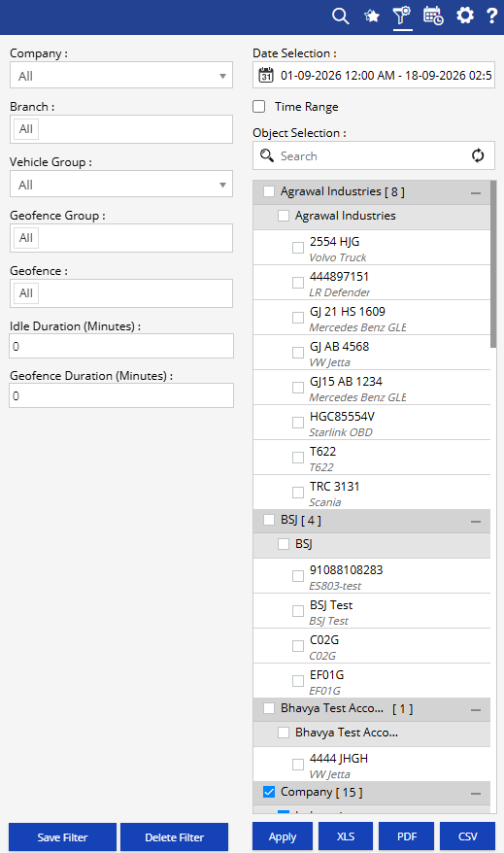Collapse the BSJ [ 4 ] group
The image size is (504, 853).
pos(476,522)
